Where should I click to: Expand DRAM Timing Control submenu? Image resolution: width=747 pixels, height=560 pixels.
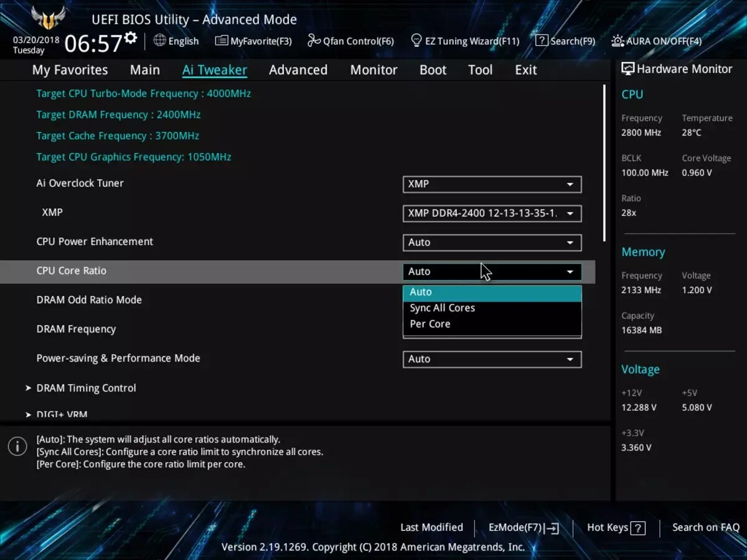click(86, 388)
